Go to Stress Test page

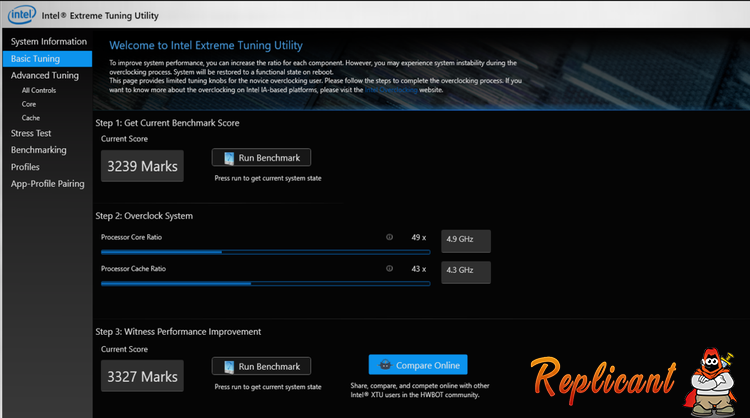point(31,133)
